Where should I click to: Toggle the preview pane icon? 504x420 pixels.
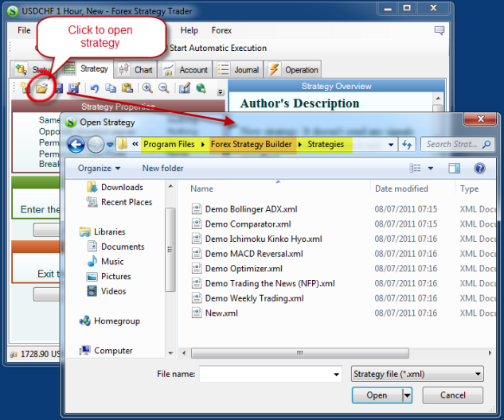(x=454, y=169)
